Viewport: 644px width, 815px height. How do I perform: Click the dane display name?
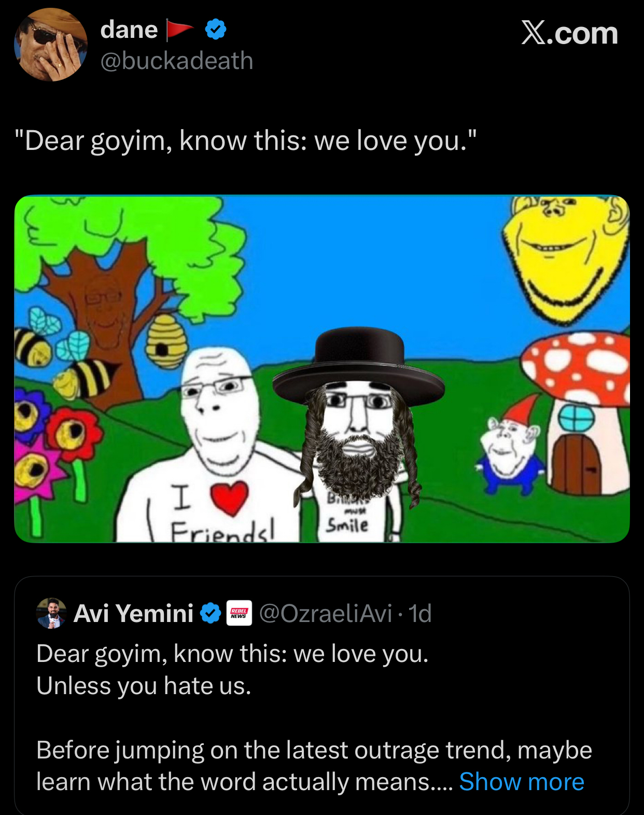click(129, 30)
